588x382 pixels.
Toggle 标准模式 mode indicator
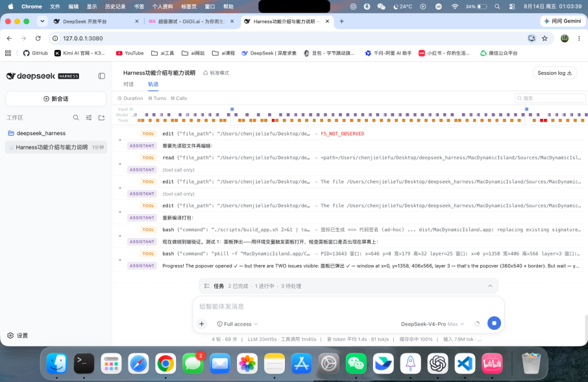pyautogui.click(x=216, y=73)
